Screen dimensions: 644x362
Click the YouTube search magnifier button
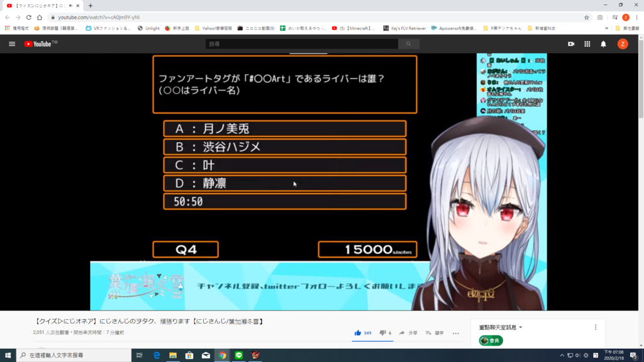[409, 44]
